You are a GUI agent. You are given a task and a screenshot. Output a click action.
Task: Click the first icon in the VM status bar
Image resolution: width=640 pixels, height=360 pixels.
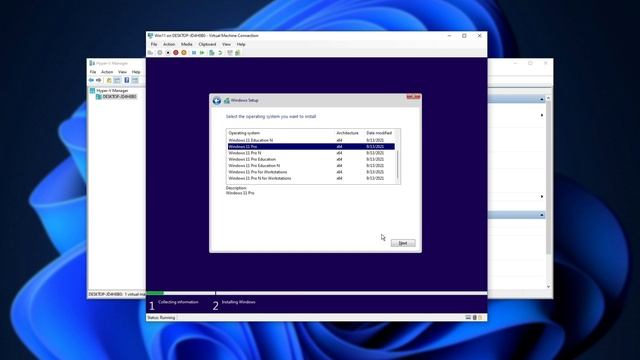[468, 318]
